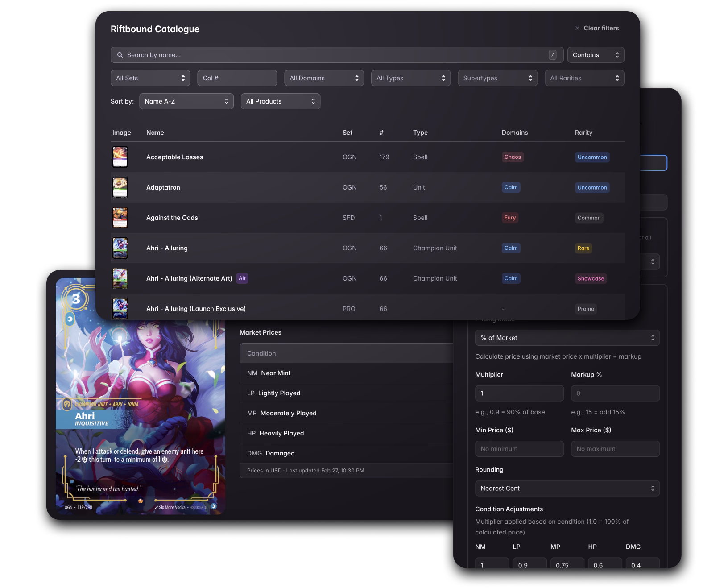Click the Uncommon tag on Acceptable Losses row
Screen dimensions: 728x588
click(x=592, y=157)
